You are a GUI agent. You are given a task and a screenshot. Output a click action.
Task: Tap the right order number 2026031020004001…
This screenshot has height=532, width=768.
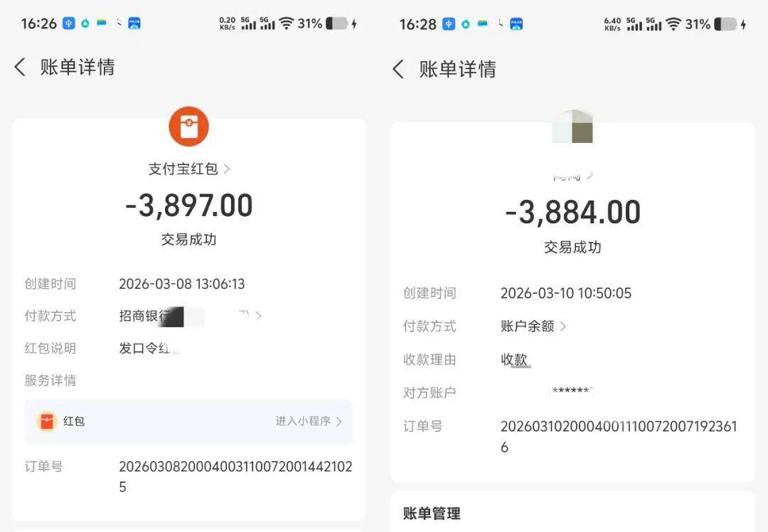[x=619, y=437]
